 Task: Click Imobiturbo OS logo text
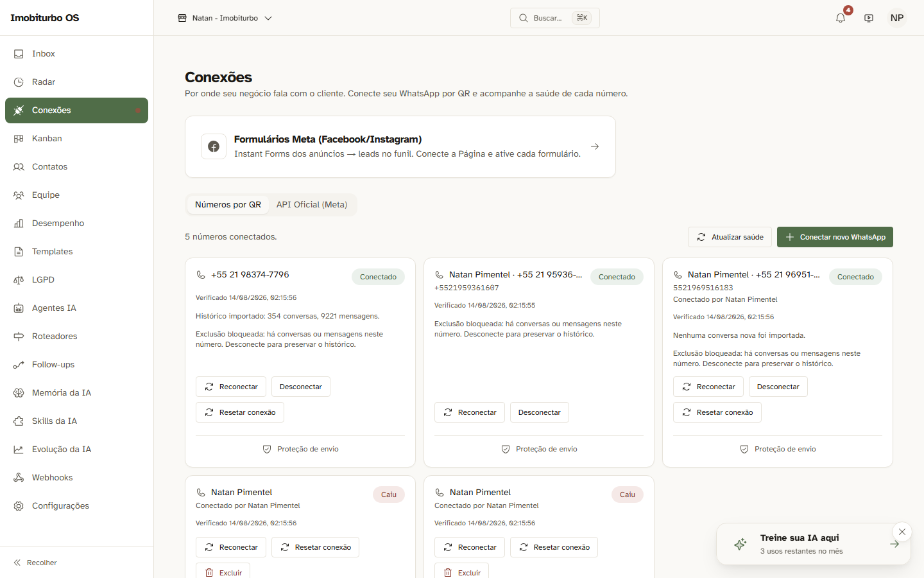pyautogui.click(x=45, y=18)
